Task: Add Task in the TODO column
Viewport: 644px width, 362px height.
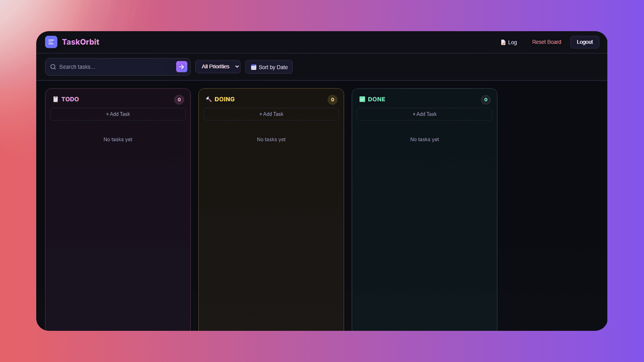Action: click(118, 114)
